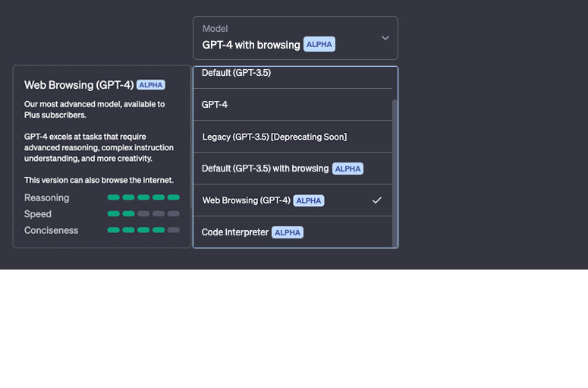Click the checkmark beside Web Browsing (GPT-4)
This screenshot has width=588, height=388.
click(377, 200)
